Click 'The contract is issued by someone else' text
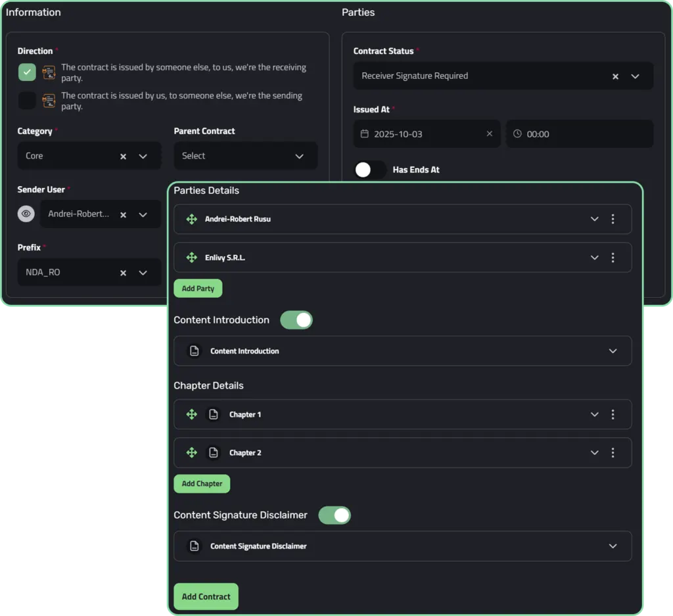This screenshot has height=616, width=673. [184, 72]
